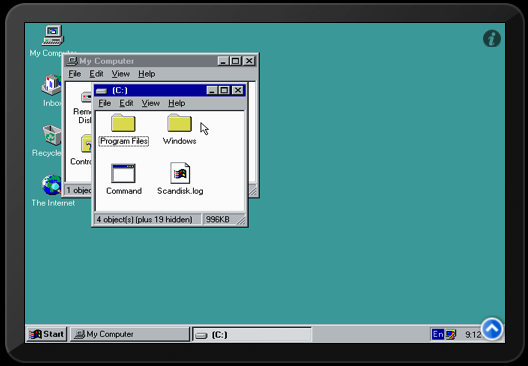Maximize the My Computer window
This screenshot has height=366, width=528.
coord(235,61)
